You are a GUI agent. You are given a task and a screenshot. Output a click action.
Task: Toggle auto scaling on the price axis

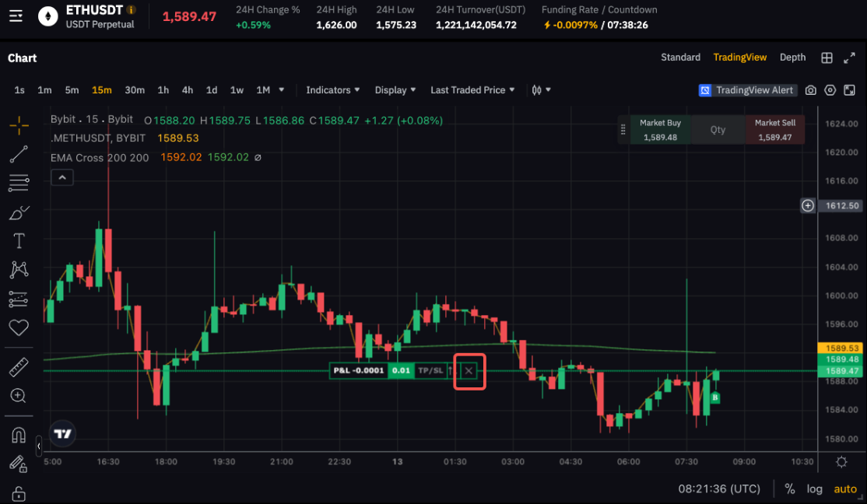pos(845,488)
